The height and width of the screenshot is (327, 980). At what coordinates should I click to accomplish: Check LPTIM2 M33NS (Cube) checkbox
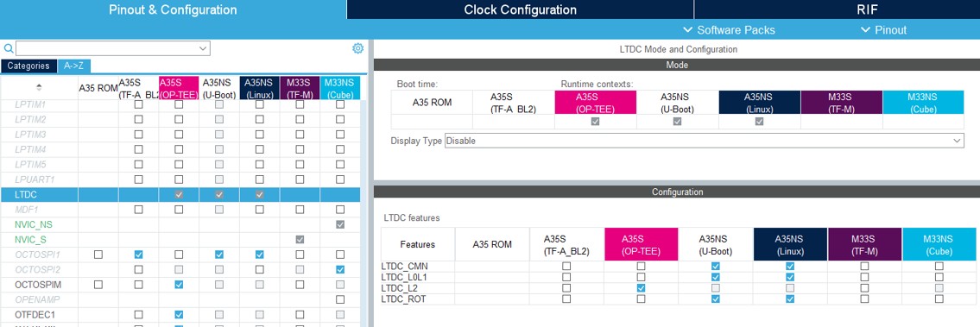pos(340,119)
